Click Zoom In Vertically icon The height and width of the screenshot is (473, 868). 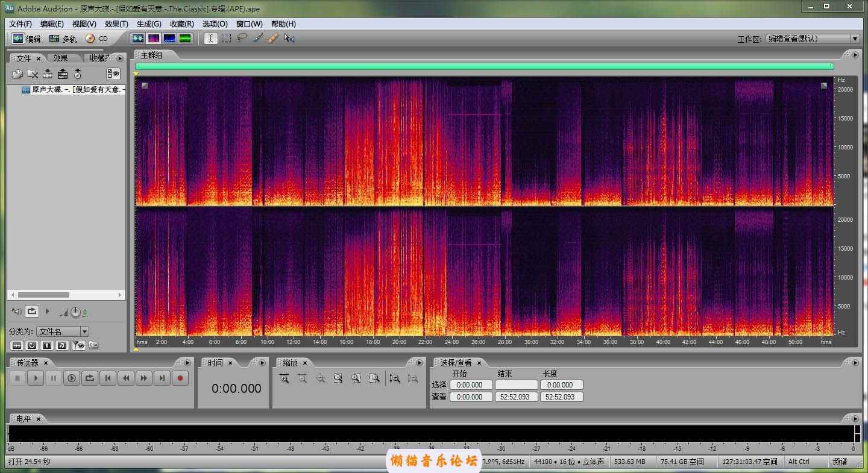(395, 378)
